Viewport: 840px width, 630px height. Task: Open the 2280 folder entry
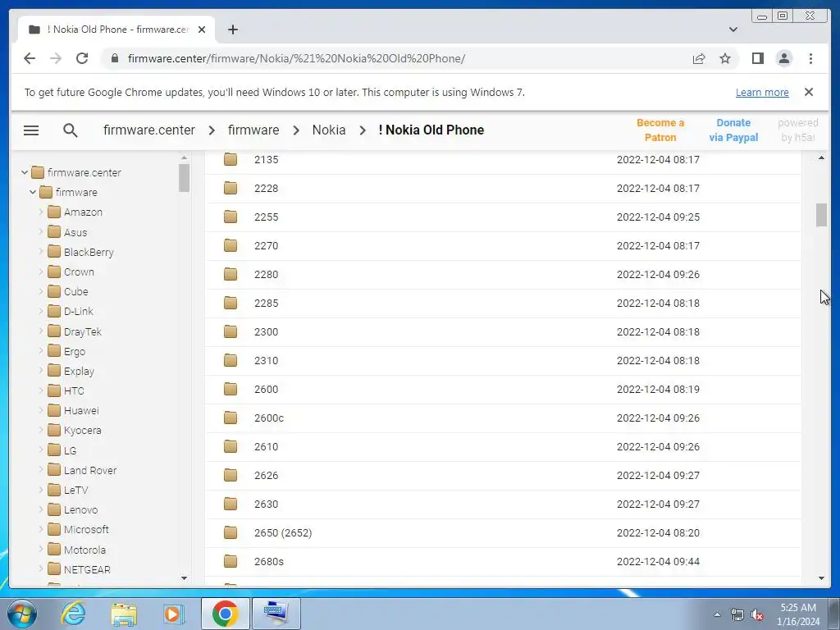click(503, 275)
